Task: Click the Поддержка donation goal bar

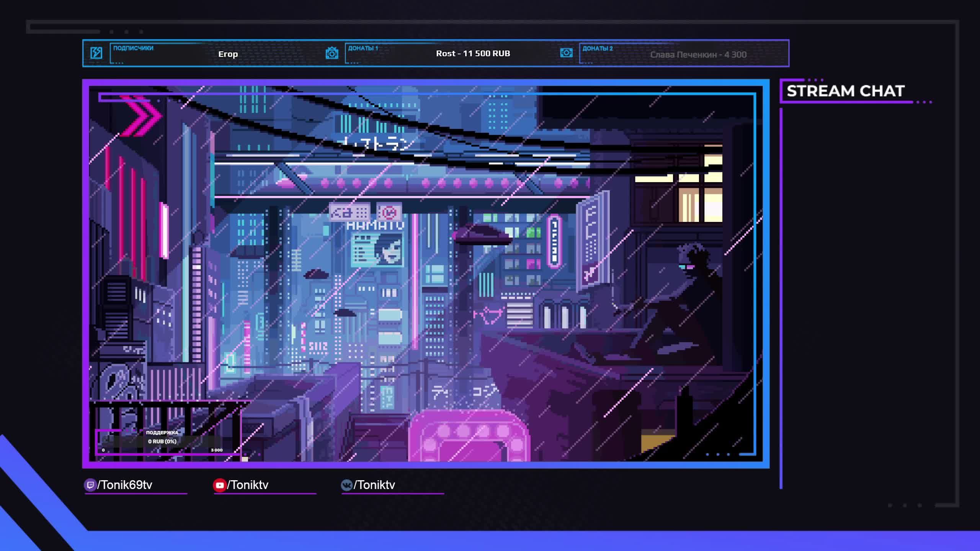Action: 162,441
